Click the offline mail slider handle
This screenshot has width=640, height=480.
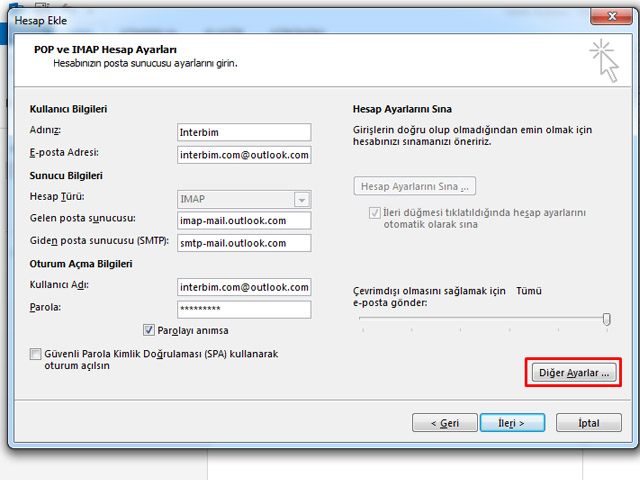coord(606,318)
